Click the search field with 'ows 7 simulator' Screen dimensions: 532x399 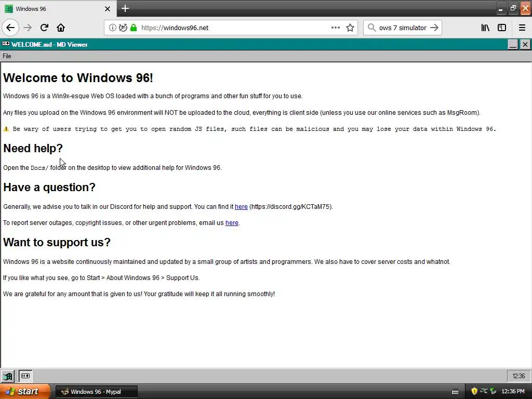point(403,28)
